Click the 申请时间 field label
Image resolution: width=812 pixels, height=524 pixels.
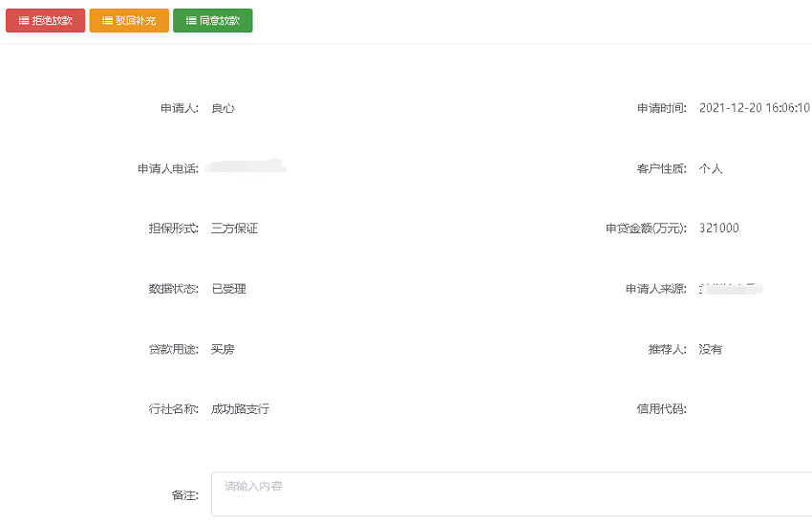click(662, 108)
